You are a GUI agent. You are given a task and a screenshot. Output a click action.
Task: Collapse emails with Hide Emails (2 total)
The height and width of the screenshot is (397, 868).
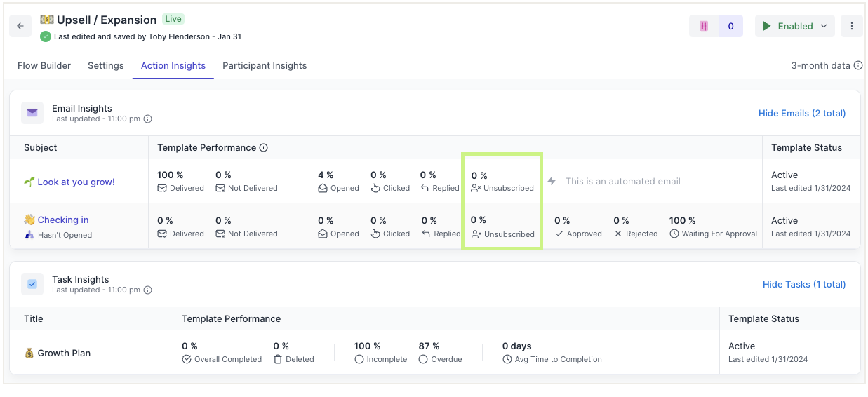801,113
